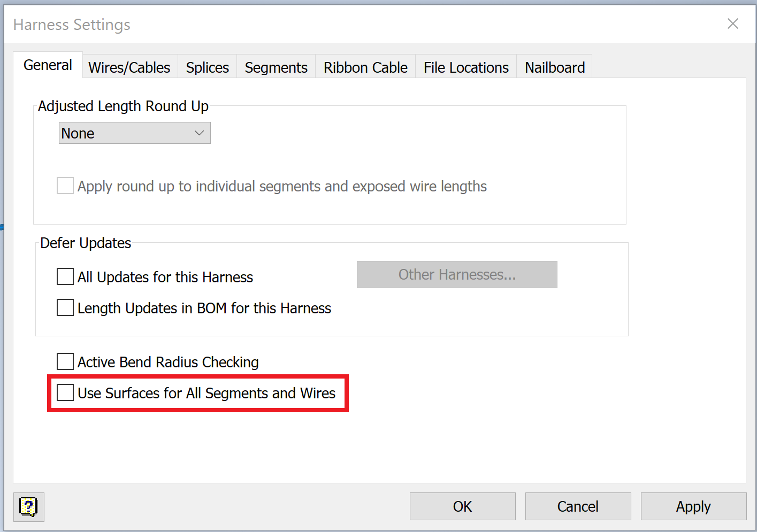Enable All Updates for this Harness
Viewport: 757px width, 532px height.
tap(65, 276)
